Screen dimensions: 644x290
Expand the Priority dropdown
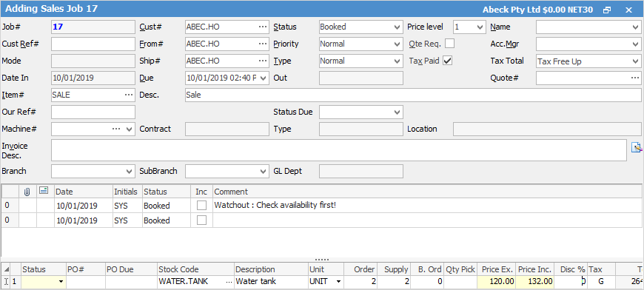(398, 44)
